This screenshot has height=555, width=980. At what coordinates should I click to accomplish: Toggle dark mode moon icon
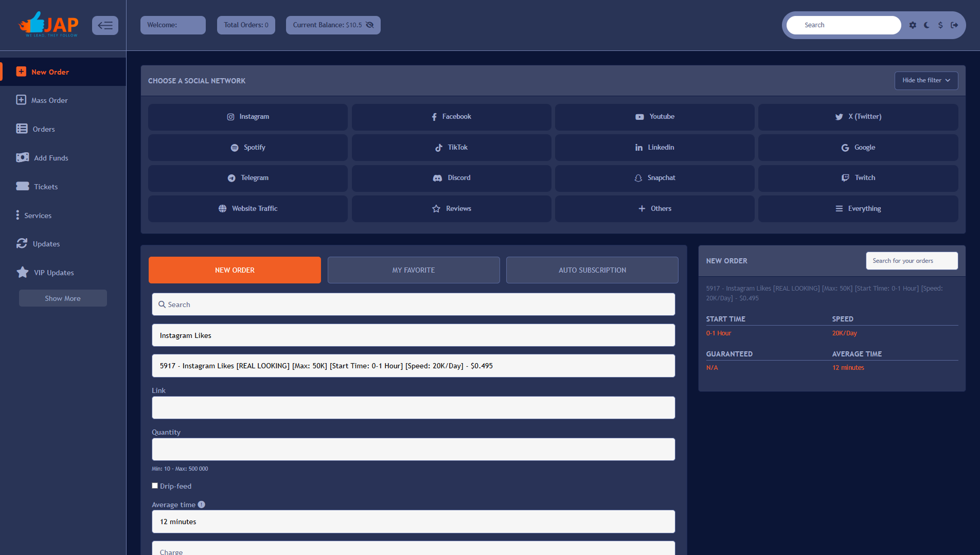click(926, 25)
